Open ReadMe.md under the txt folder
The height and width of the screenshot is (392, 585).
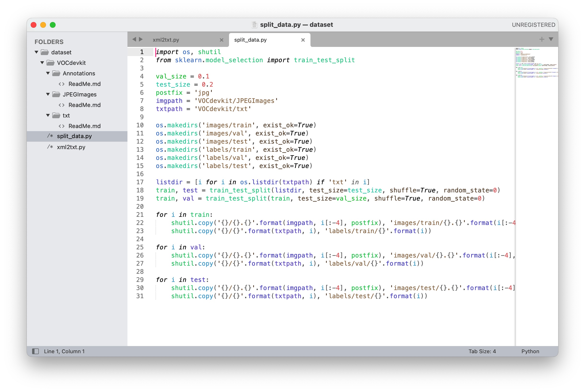[x=84, y=126]
